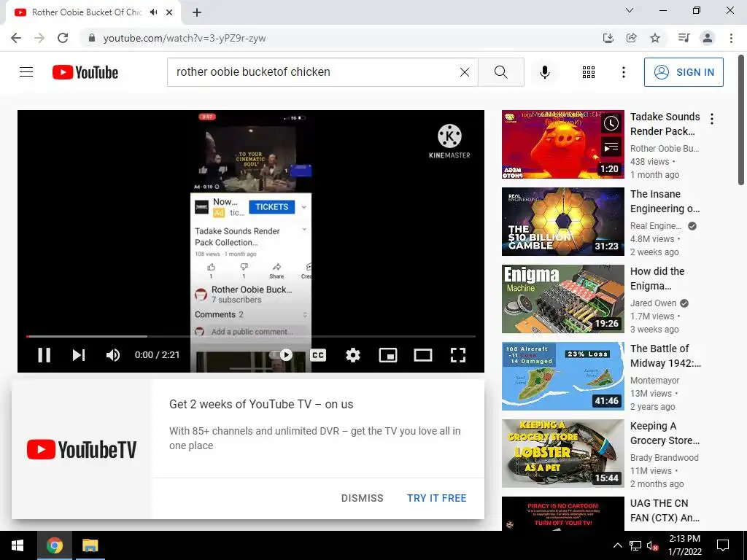Screen dimensions: 747x560
Task: Reload the current page
Action: click(63, 38)
